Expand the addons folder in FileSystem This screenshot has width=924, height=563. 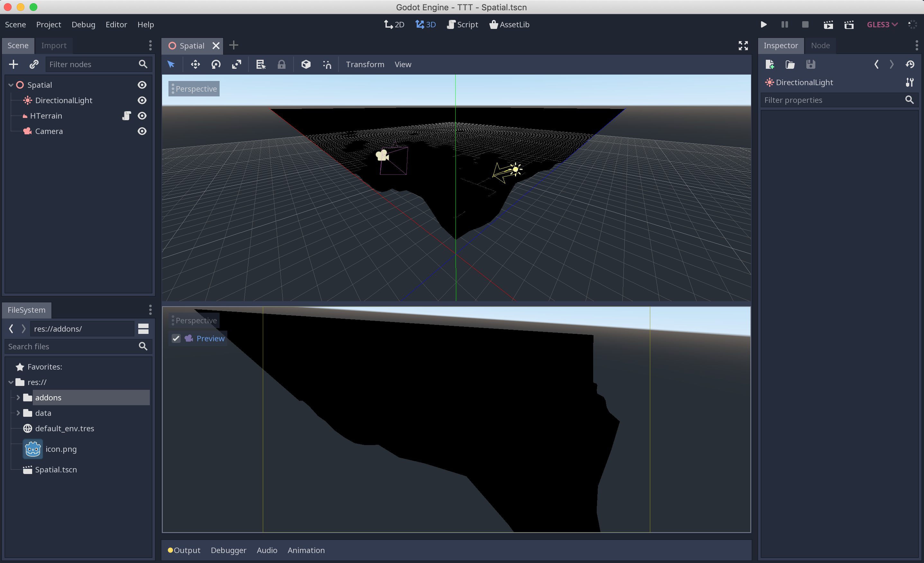[x=18, y=397]
